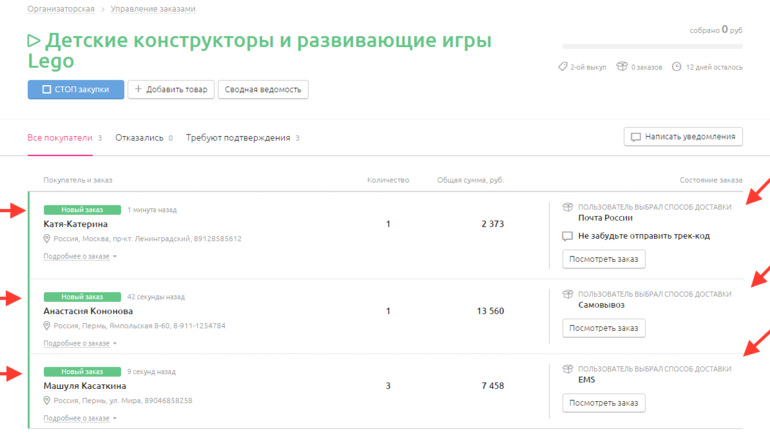Click the play triangle icon before the title
This screenshot has height=436, width=770.
pyautogui.click(x=34, y=41)
